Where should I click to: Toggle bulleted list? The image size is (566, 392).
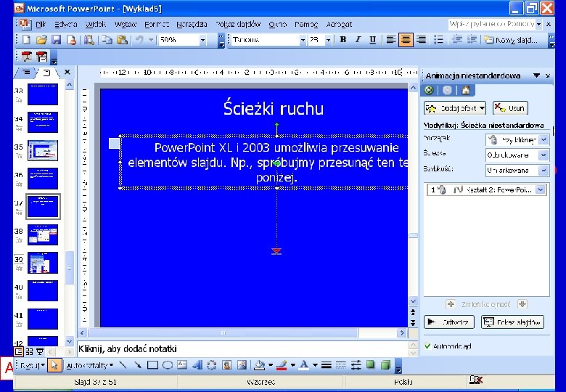point(438,40)
